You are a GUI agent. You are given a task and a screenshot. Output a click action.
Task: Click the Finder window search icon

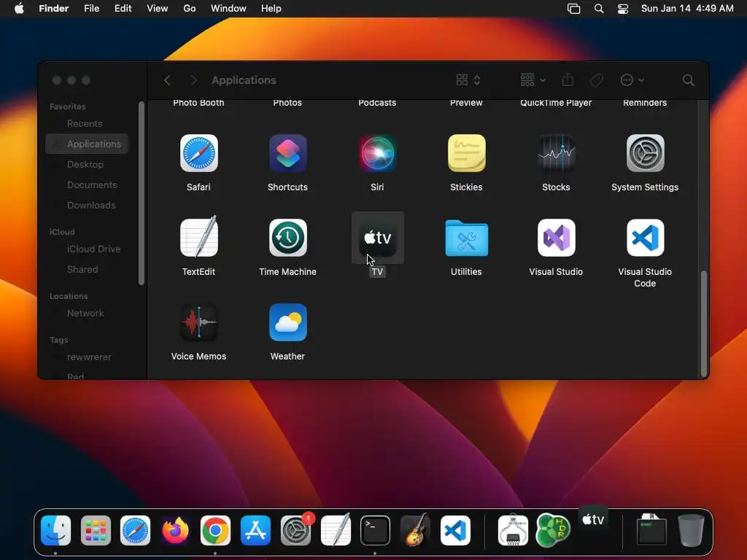tap(688, 80)
